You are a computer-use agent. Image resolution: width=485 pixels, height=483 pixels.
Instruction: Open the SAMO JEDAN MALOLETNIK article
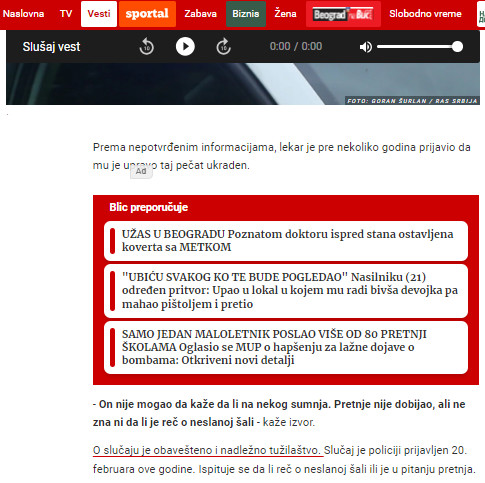click(286, 347)
